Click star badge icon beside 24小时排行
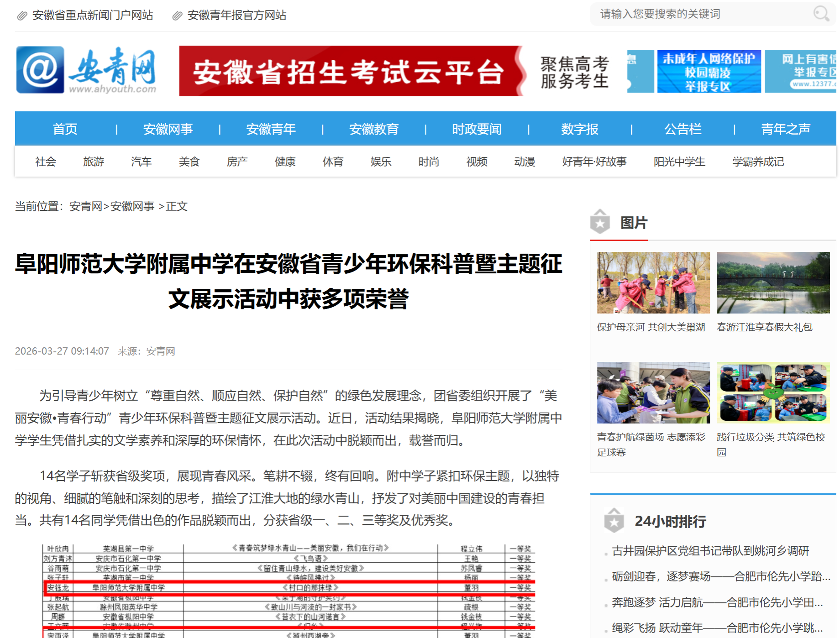The image size is (840, 638). (614, 521)
